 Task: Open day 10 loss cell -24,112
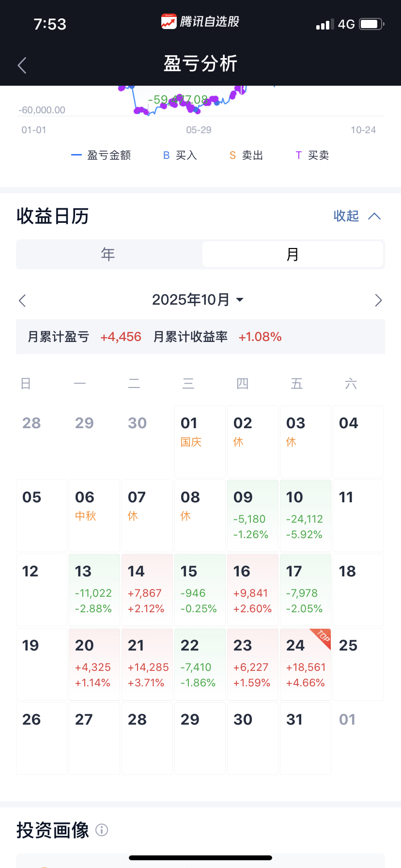(306, 516)
